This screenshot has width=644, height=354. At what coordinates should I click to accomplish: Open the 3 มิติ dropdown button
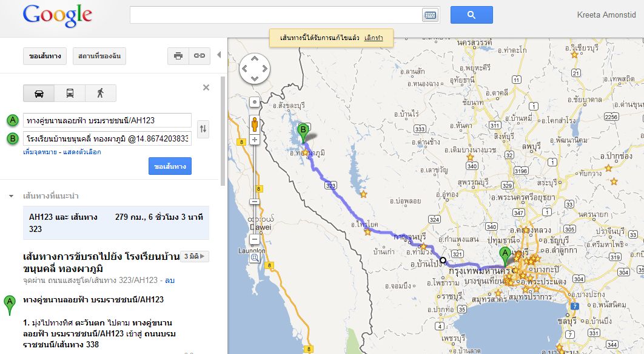[195, 256]
